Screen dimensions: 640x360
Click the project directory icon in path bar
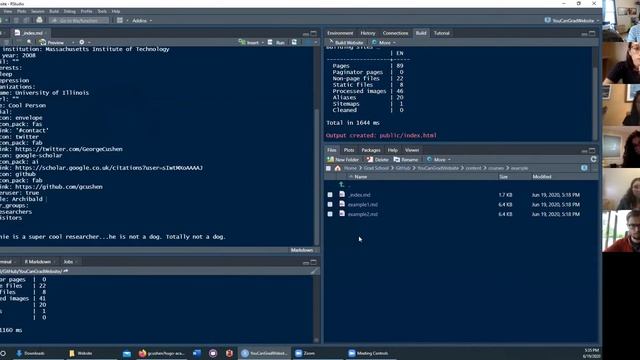click(x=584, y=168)
